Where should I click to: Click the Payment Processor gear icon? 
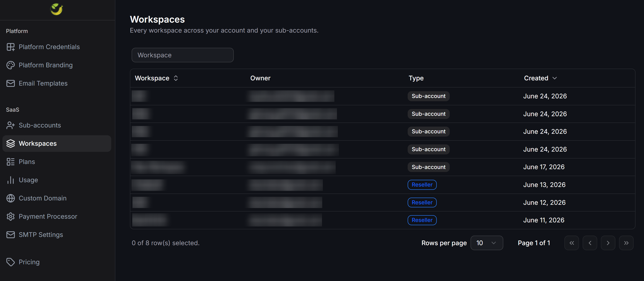[10, 217]
